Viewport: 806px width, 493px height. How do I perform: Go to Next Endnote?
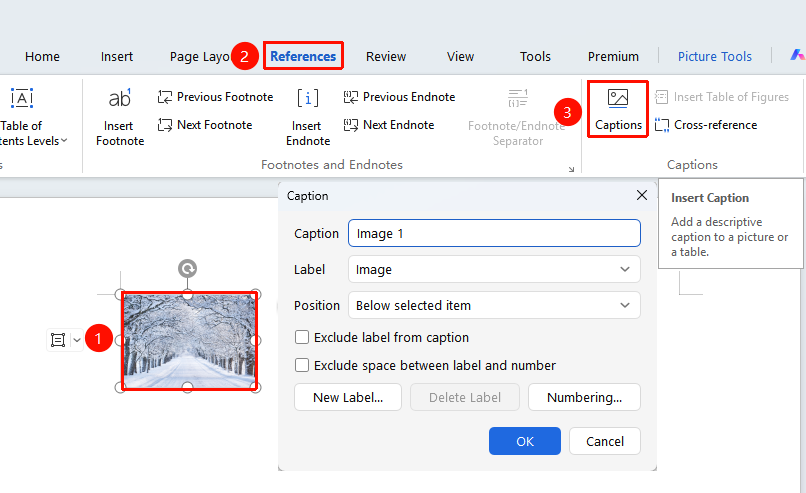tap(389, 124)
